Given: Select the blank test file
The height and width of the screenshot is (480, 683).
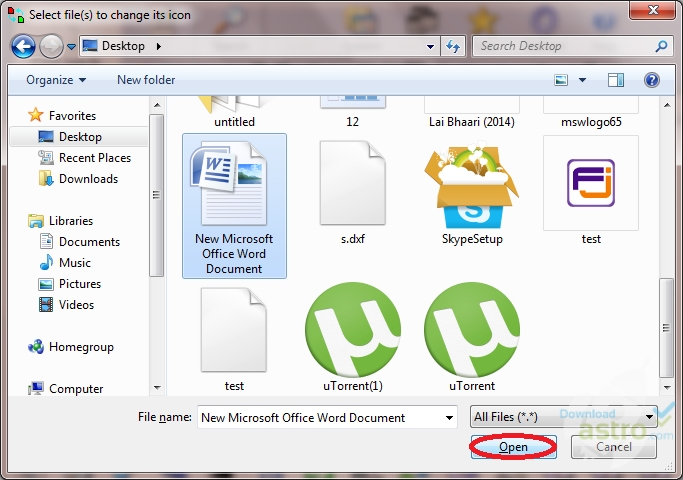Looking at the screenshot, I should click(x=234, y=339).
